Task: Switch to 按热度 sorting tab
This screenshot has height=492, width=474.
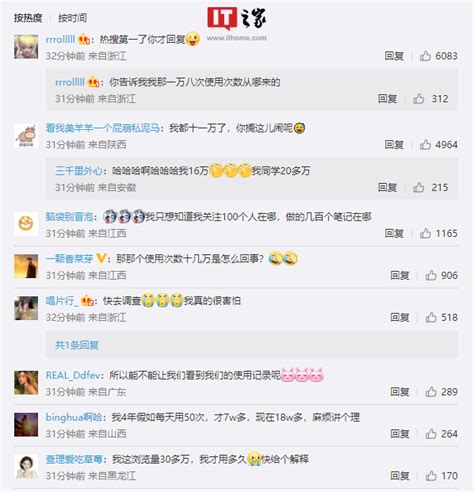Action: (28, 18)
